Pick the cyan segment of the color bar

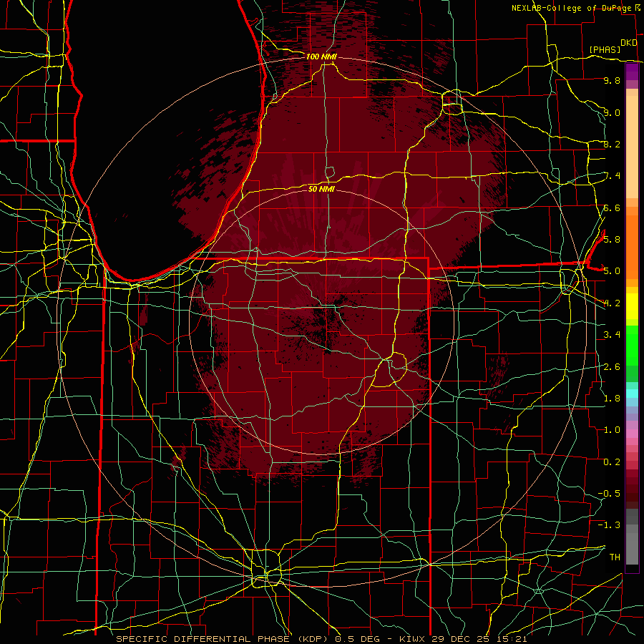coord(632,394)
